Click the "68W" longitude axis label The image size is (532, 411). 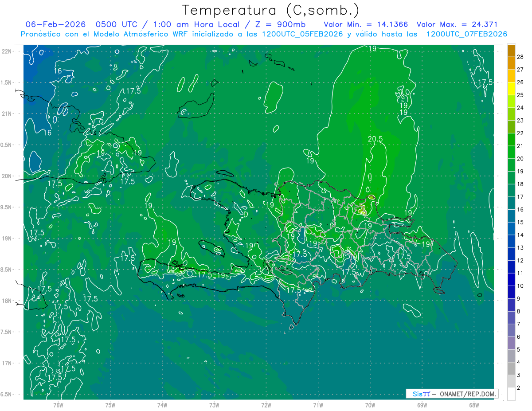(474, 405)
